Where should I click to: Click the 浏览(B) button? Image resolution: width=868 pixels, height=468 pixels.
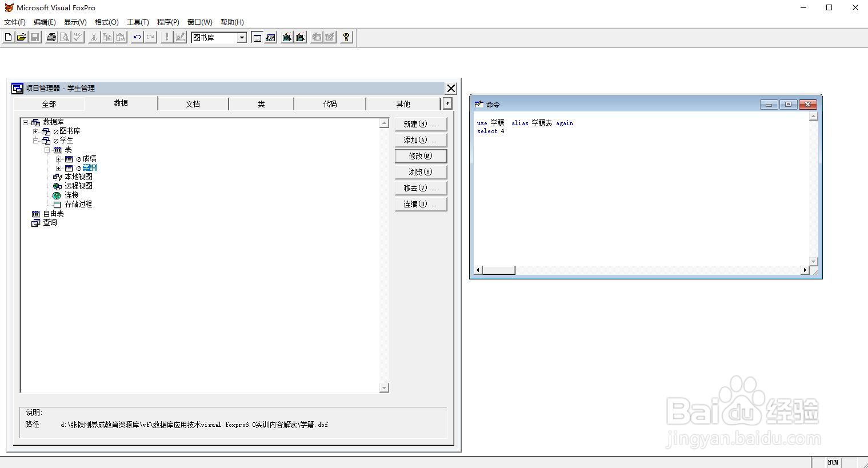tap(421, 172)
